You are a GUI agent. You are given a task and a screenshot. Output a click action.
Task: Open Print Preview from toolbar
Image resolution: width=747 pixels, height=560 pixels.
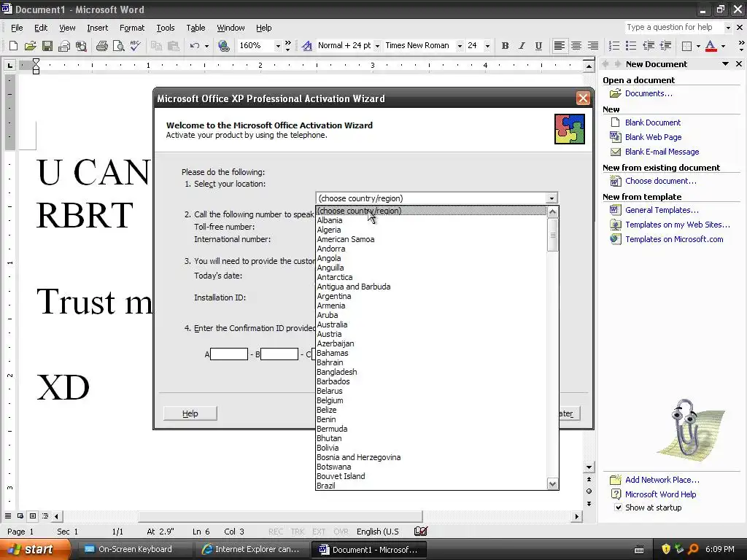(x=119, y=46)
